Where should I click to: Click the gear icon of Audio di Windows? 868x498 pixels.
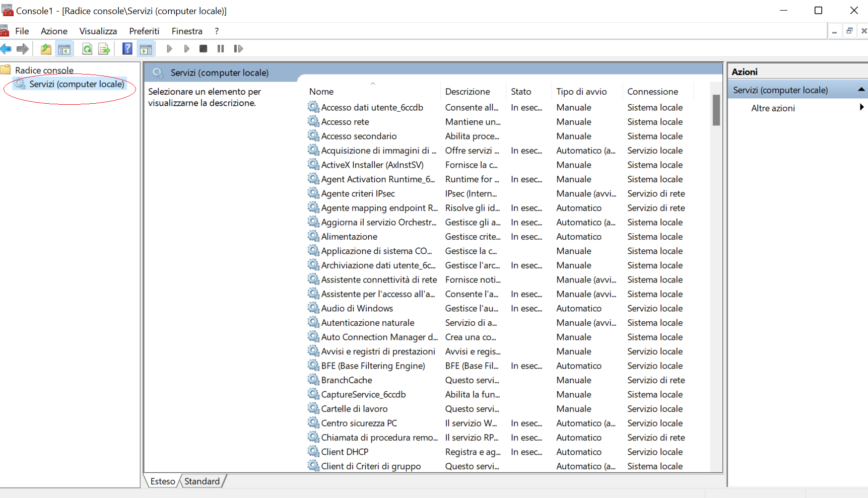pos(313,308)
